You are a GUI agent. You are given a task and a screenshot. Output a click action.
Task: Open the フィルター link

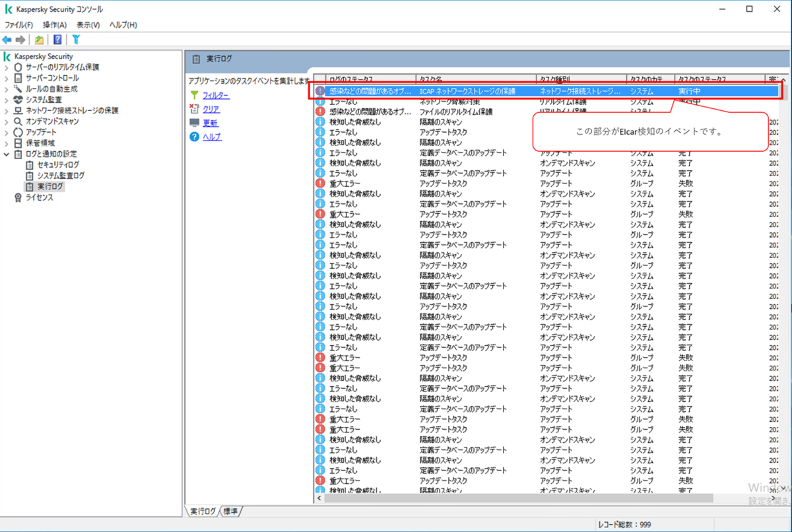(x=216, y=96)
